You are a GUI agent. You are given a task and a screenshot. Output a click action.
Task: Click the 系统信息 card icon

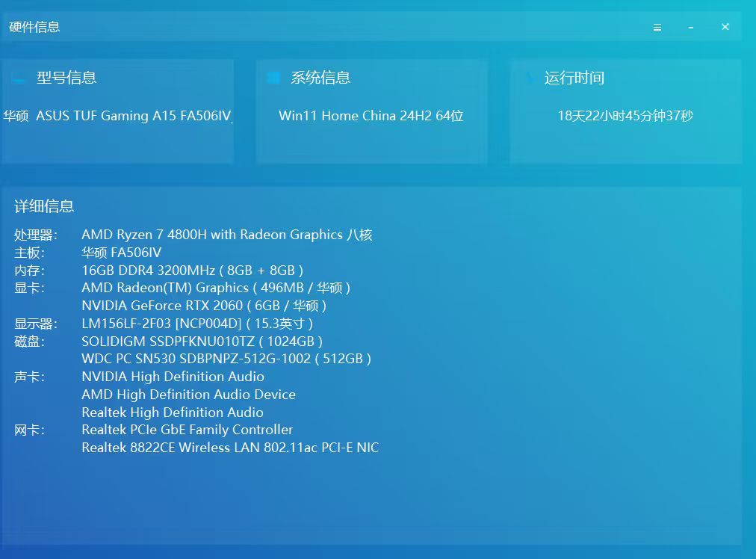273,78
